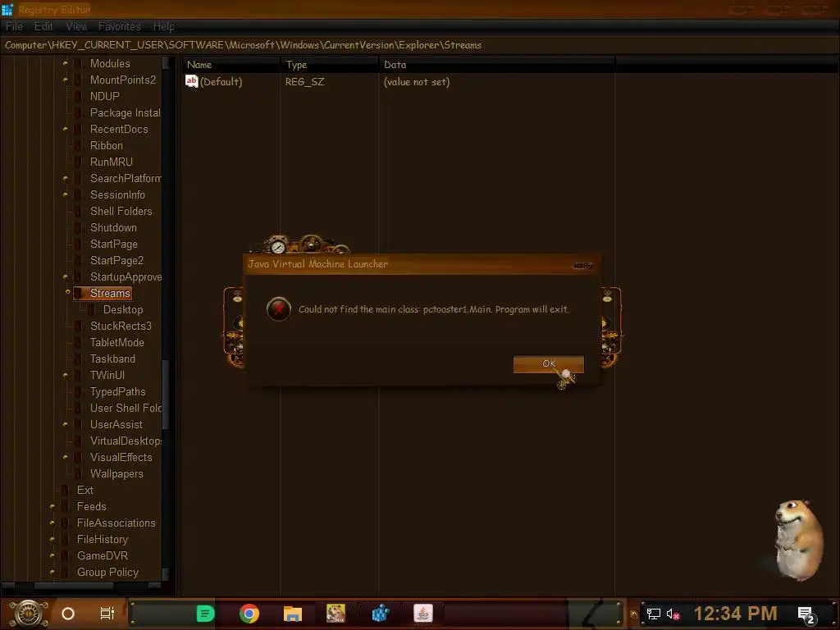This screenshot has width=840, height=630.
Task: Select the StartPage2 key
Action: coord(116,260)
